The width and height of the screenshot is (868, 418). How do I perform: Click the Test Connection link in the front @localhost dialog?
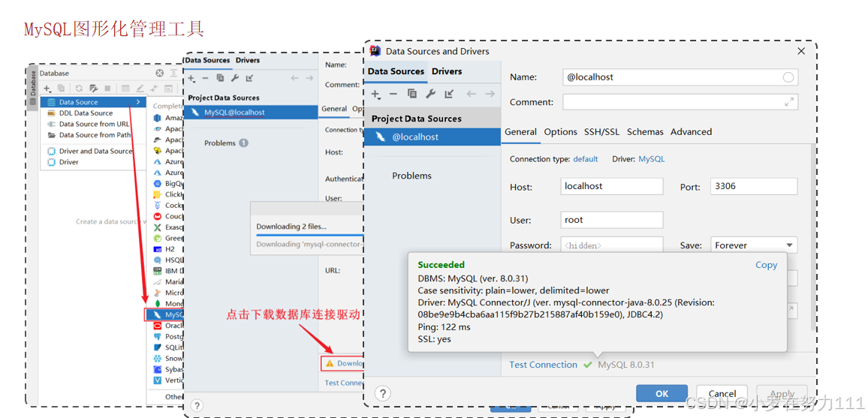pos(543,365)
